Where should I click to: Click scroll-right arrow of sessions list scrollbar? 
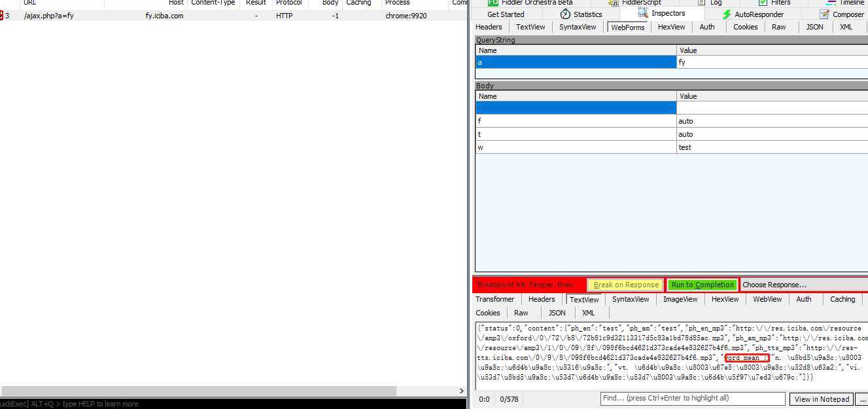461,391
